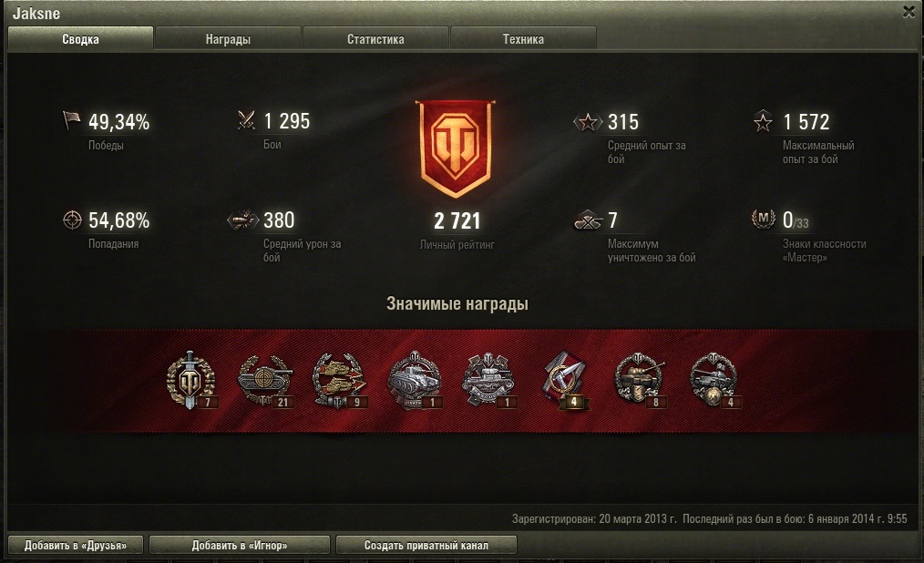Switch to the Награды tab

click(228, 39)
